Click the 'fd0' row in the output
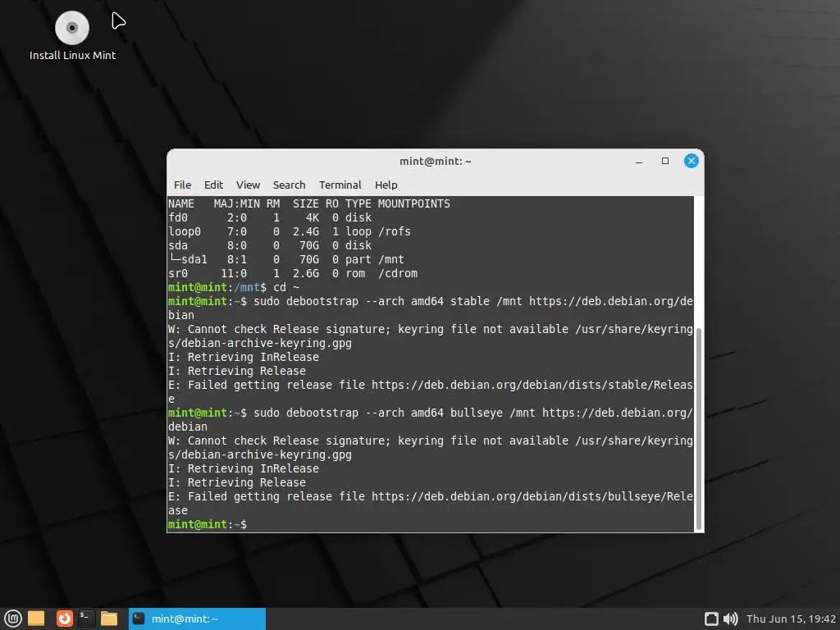Viewport: 840px width, 630px height. 269,217
